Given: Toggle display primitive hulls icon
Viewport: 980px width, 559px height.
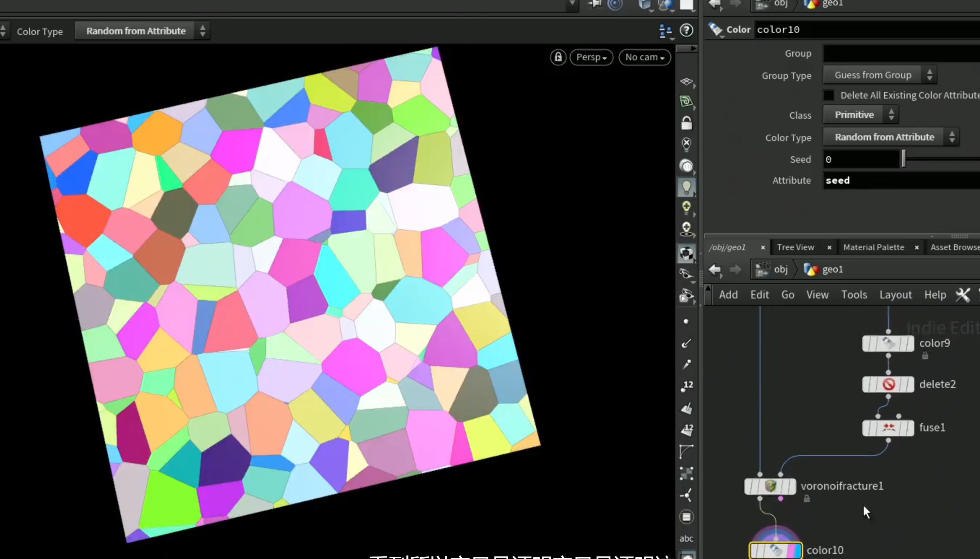Looking at the screenshot, I should [686, 451].
